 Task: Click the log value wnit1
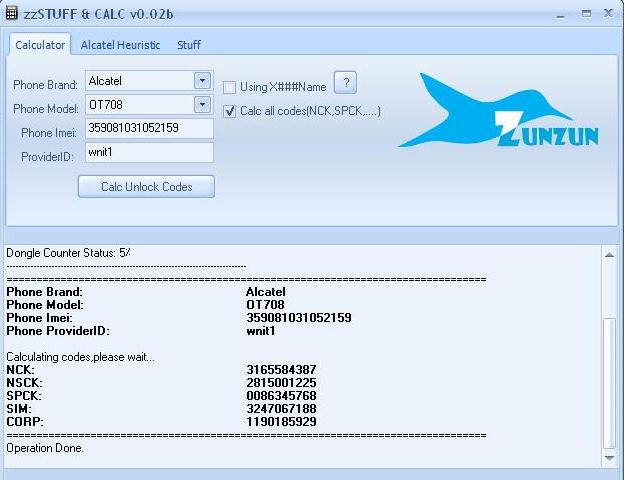click(x=261, y=331)
